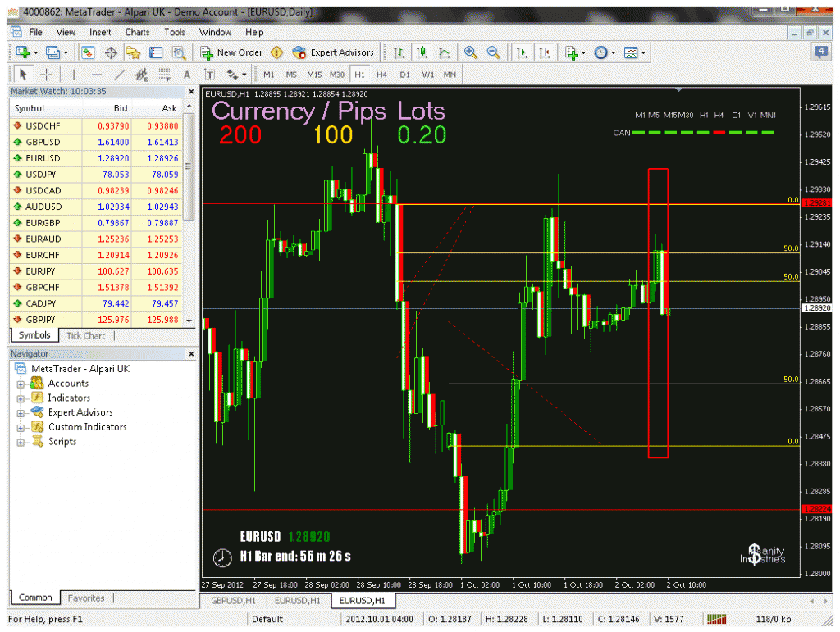This screenshot has height=632, width=840.
Task: Select the H1 timeframe button
Action: coord(359,75)
